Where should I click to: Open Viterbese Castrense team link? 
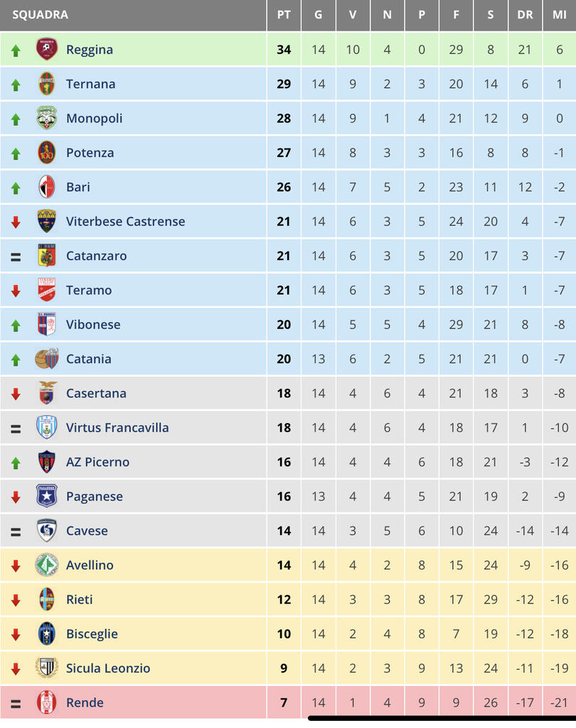[125, 221]
